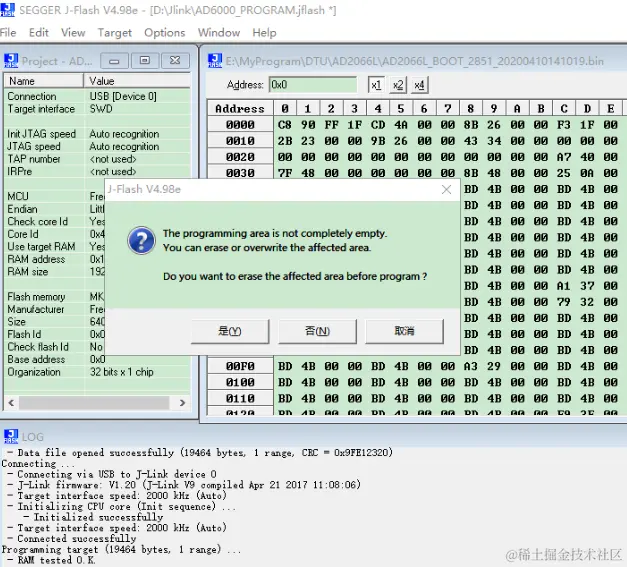Close the J-Flash V4.98e dialog with X

pos(446,190)
